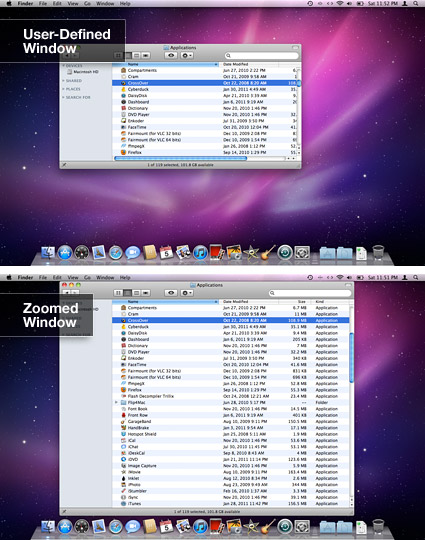Click toolbar toggle pill in User-Defined window title bar
This screenshot has width=425, height=540.
(295, 48)
